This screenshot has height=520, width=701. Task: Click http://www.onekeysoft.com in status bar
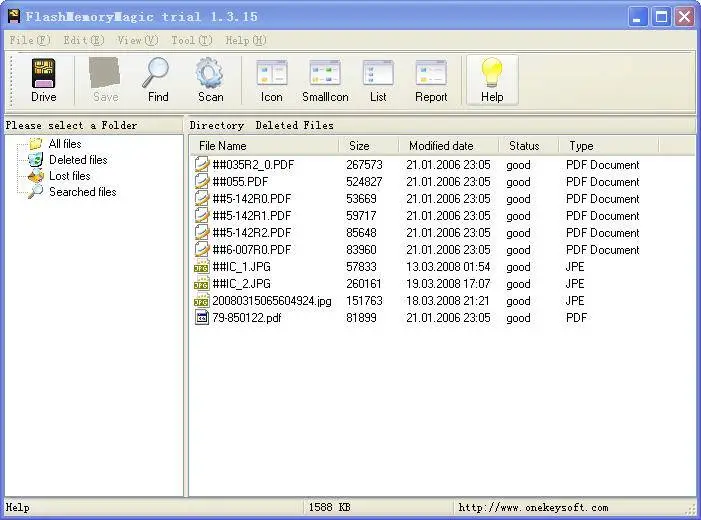tap(533, 507)
